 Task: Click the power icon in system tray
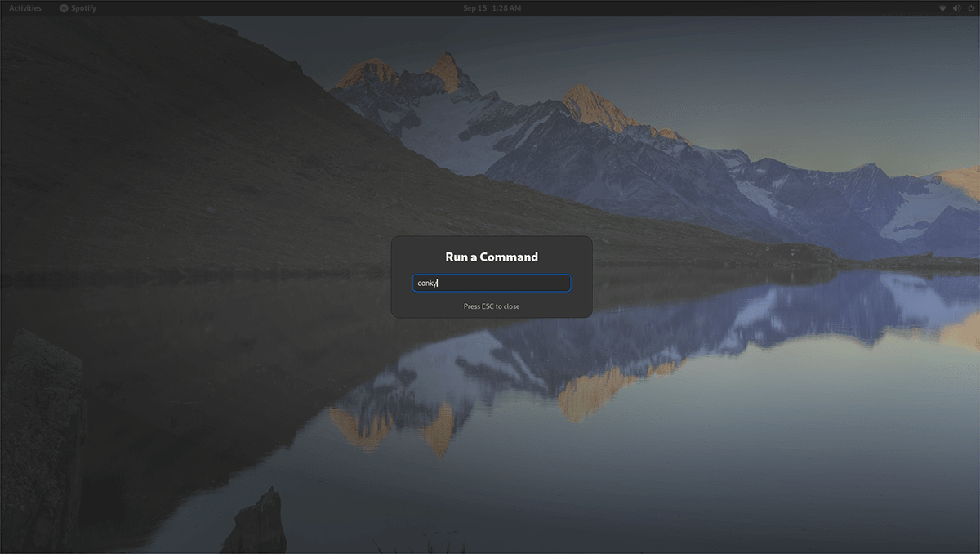coord(969,8)
